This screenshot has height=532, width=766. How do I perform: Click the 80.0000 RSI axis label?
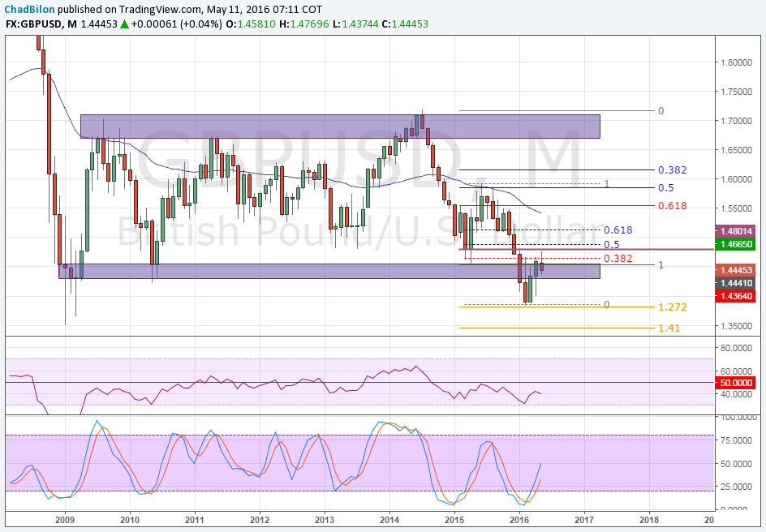click(737, 348)
